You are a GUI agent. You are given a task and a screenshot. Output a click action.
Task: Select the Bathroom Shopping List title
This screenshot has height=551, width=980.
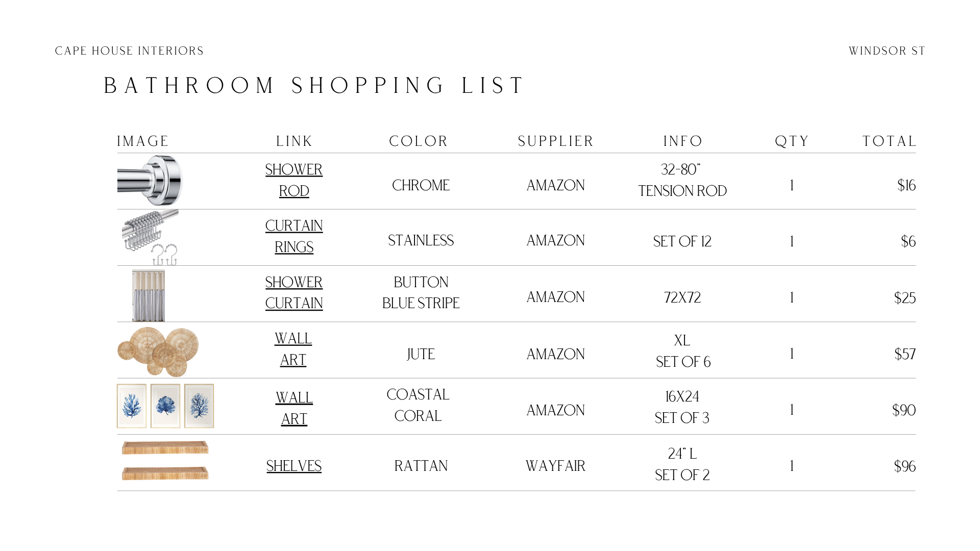click(313, 86)
